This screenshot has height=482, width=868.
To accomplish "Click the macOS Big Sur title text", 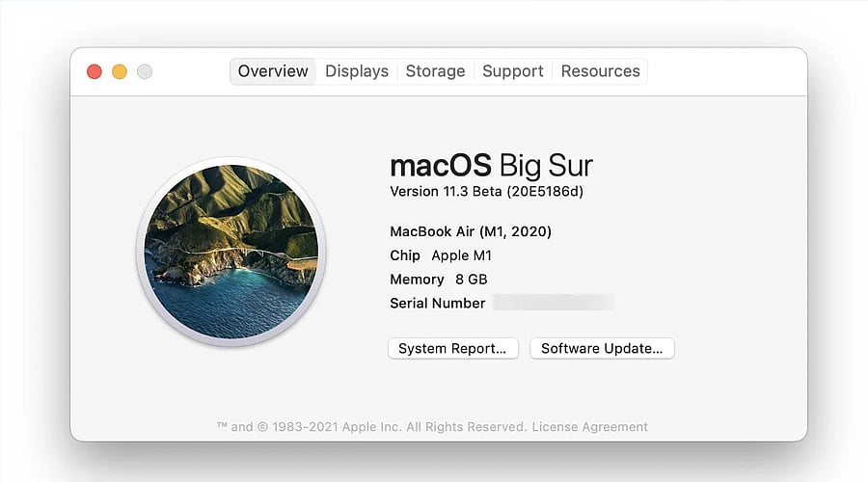I will [491, 164].
